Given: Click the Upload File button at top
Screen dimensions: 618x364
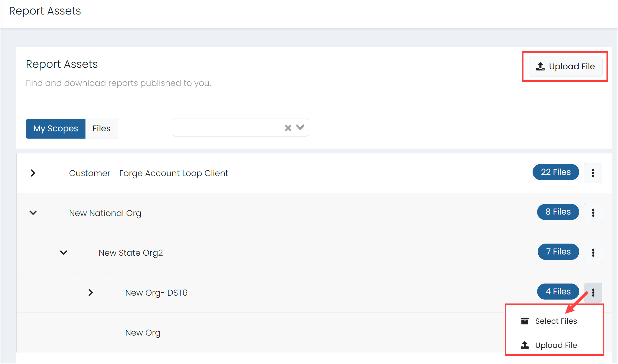Looking at the screenshot, I should point(565,67).
